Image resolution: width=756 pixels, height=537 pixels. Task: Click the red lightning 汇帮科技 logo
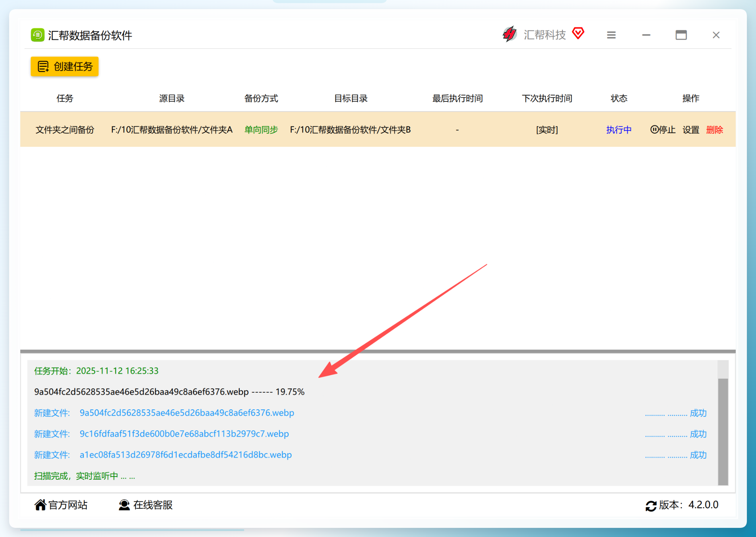(x=509, y=34)
